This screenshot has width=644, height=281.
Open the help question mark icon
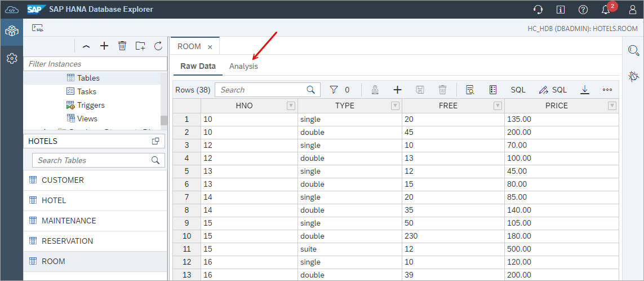pyautogui.click(x=583, y=10)
